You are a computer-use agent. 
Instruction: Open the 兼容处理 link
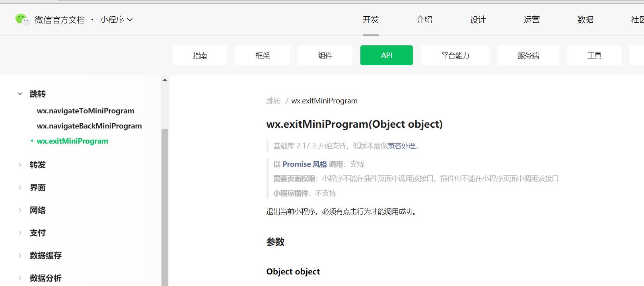coord(402,146)
